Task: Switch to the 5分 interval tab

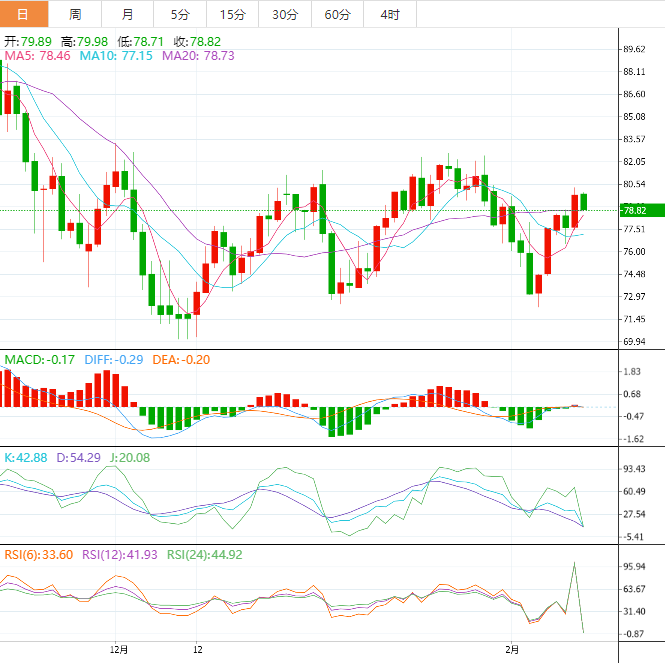Action: click(x=179, y=14)
